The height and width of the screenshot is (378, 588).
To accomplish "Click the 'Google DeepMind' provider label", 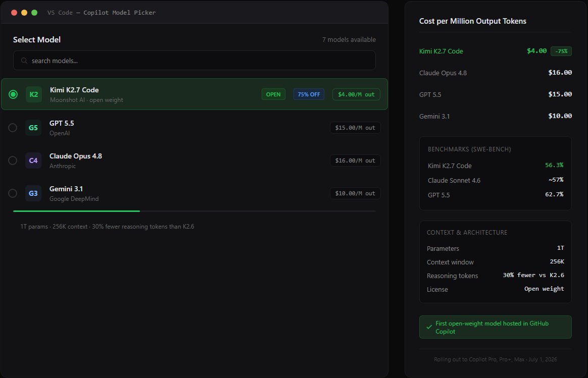I will point(74,199).
